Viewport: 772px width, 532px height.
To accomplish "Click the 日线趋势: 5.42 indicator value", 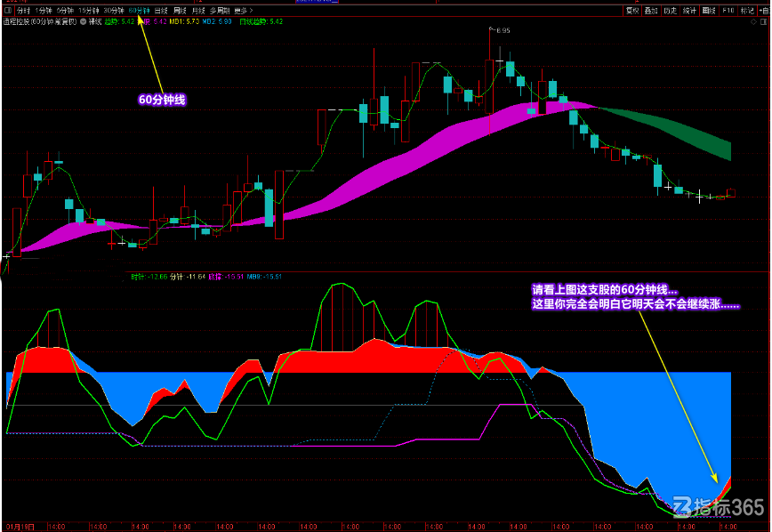I will (261, 21).
